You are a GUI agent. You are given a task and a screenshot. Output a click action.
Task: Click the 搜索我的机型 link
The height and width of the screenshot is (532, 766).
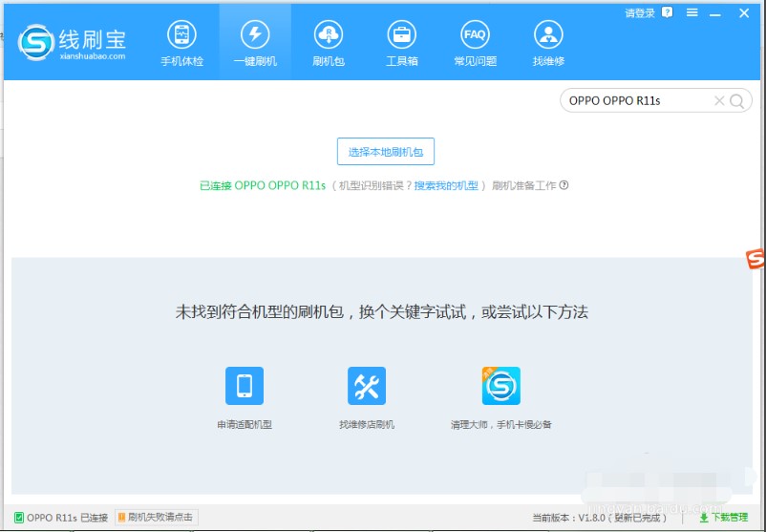click(446, 185)
